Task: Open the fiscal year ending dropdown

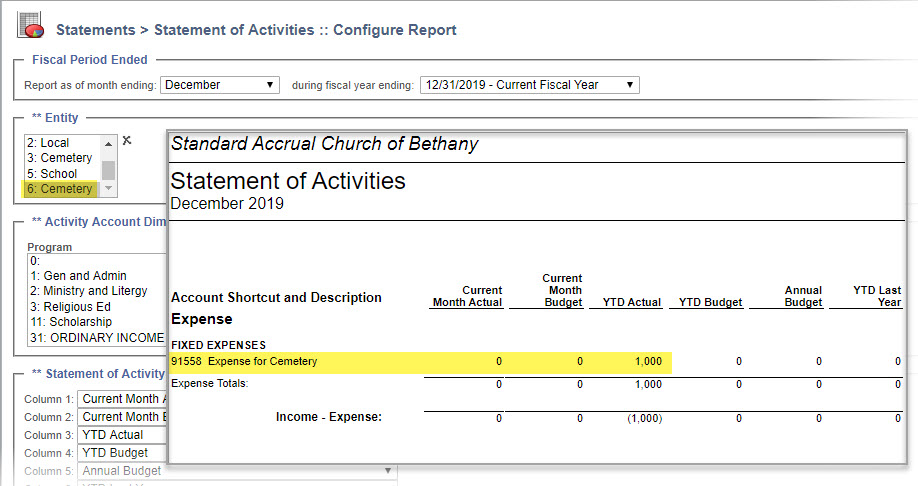Action: [529, 85]
